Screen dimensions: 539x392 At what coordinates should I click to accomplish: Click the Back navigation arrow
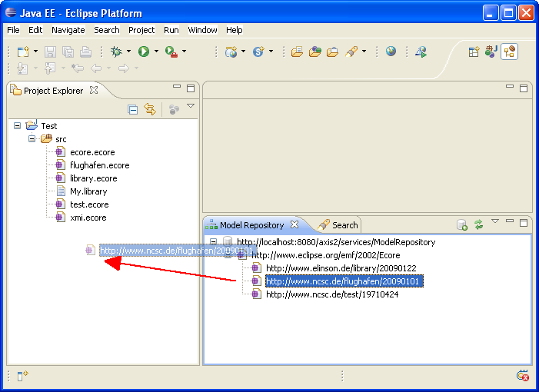point(96,68)
